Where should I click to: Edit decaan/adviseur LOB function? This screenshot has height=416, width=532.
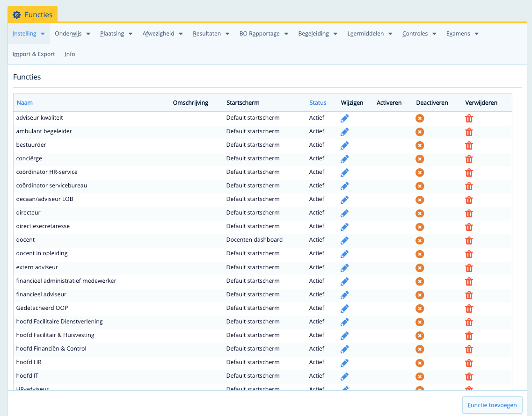[344, 200]
